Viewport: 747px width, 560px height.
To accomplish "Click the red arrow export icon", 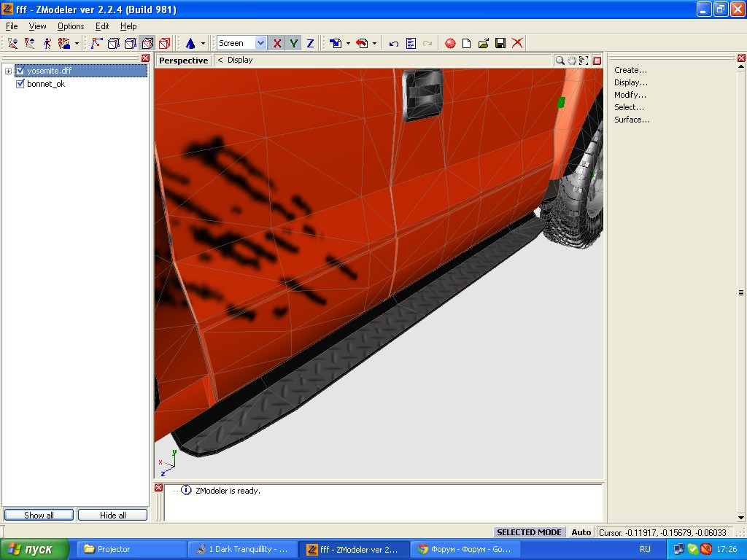I will (362, 43).
